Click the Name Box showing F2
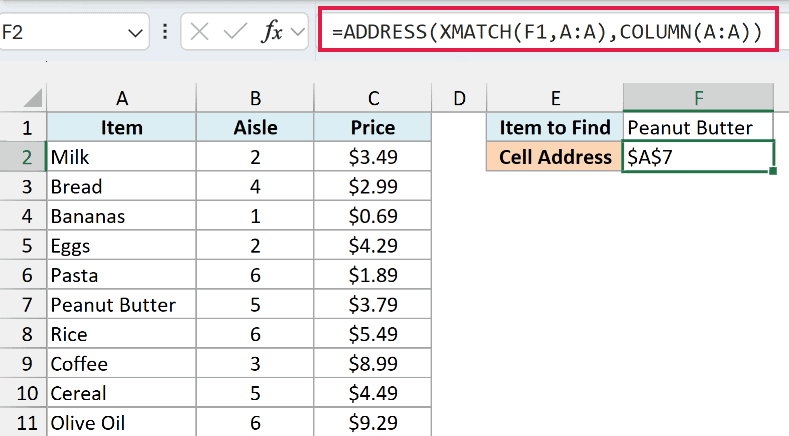 click(74, 32)
